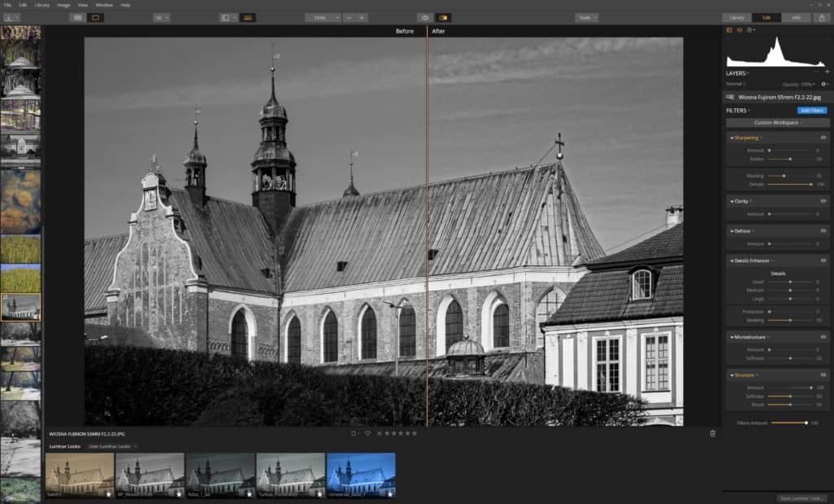Switch to the Library tab
This screenshot has height=504, width=834.
[x=736, y=17]
